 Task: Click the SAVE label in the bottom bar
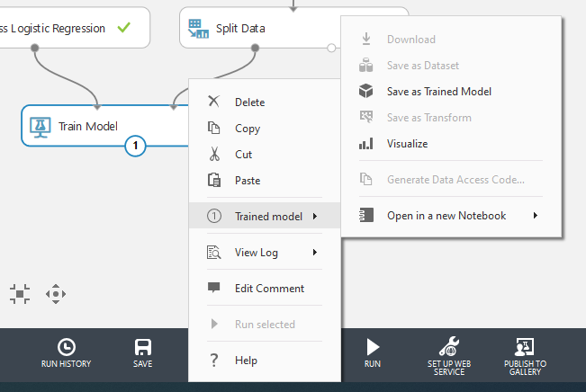143,364
